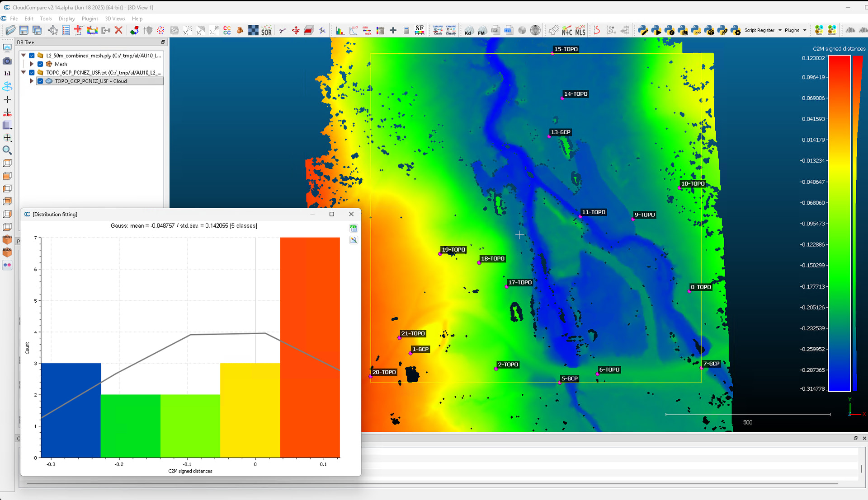Uncheck TOPO_GCP_PCNEZ_USF - Cloud checkbox
Screen dimensions: 868x500
(40, 81)
